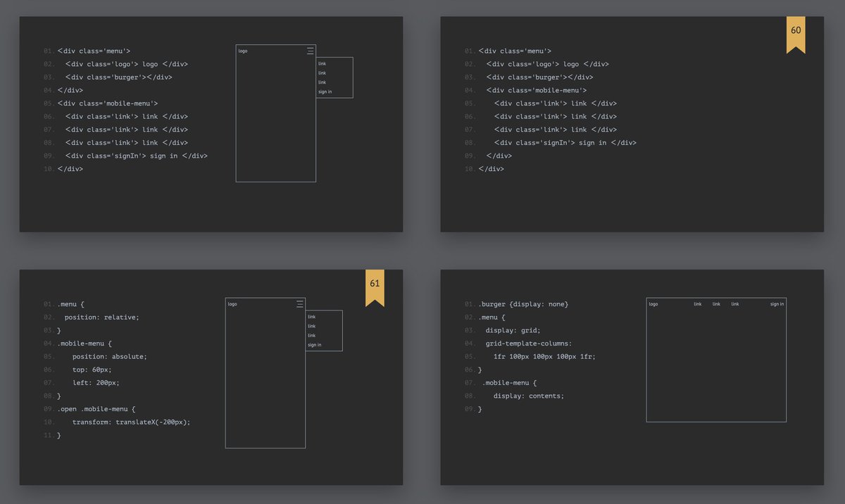This screenshot has height=504, width=845.
Task: Click the bookmark ribbon numbered 60
Action: tap(796, 34)
